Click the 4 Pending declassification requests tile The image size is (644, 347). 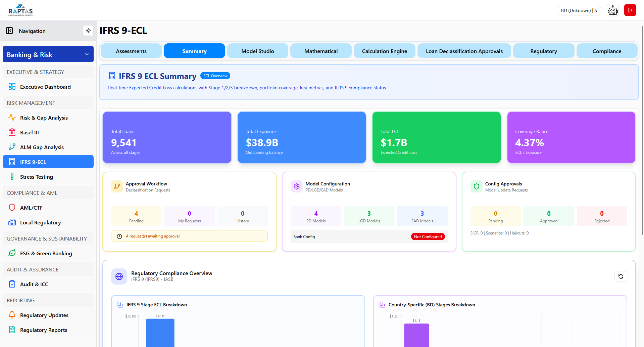pyautogui.click(x=136, y=216)
